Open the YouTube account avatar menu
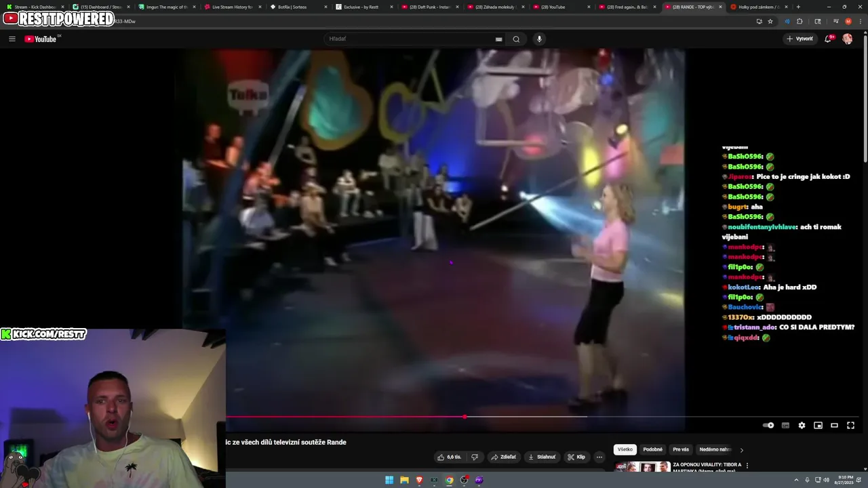This screenshot has height=488, width=868. (x=848, y=39)
